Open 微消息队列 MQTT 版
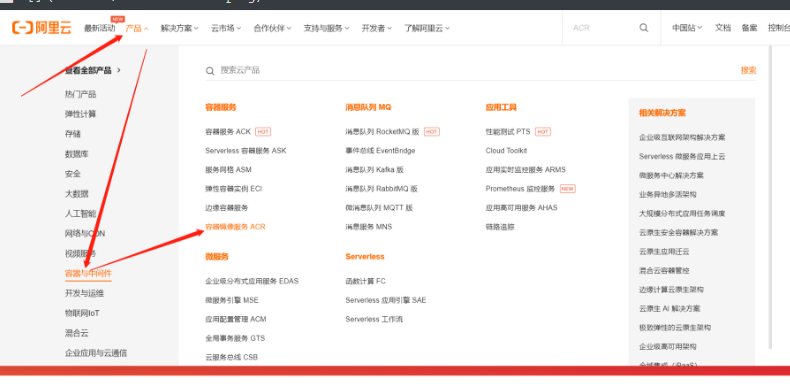The image size is (790, 388). coord(379,208)
